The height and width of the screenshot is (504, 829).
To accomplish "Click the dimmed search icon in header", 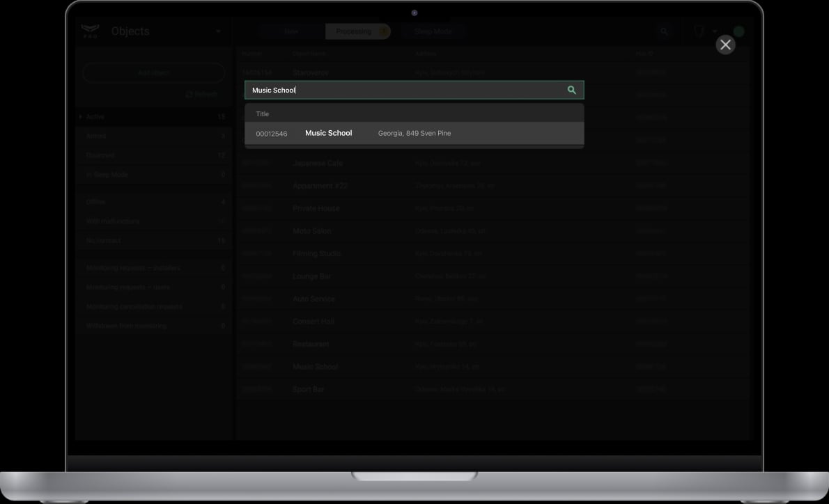I will (x=664, y=32).
